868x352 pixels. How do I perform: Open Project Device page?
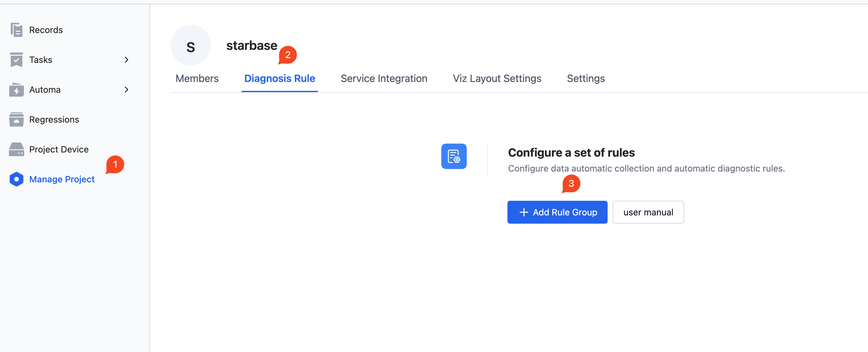coord(59,149)
